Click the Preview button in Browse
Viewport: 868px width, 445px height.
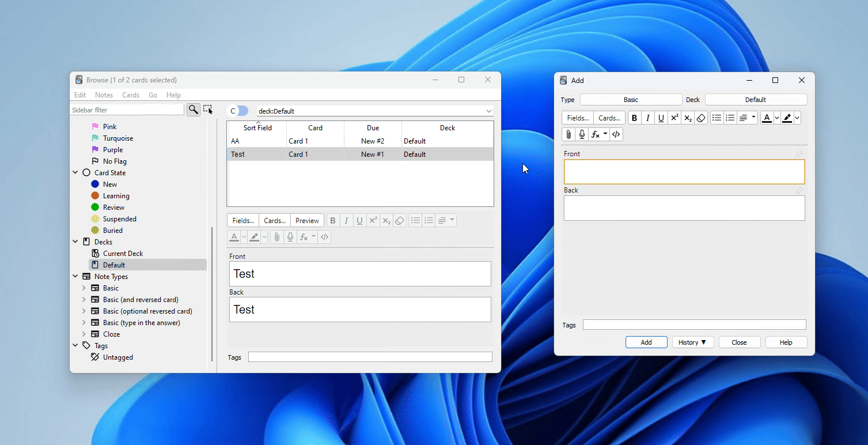click(x=307, y=221)
